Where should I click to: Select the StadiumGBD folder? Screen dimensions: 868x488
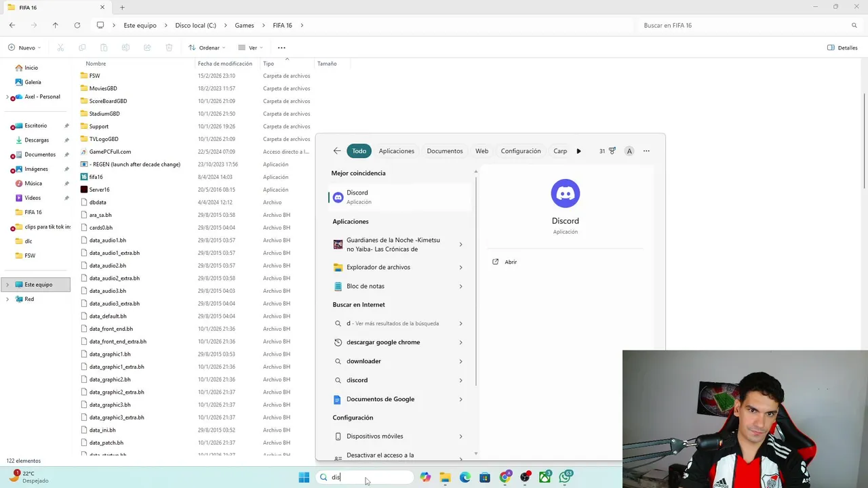click(104, 114)
